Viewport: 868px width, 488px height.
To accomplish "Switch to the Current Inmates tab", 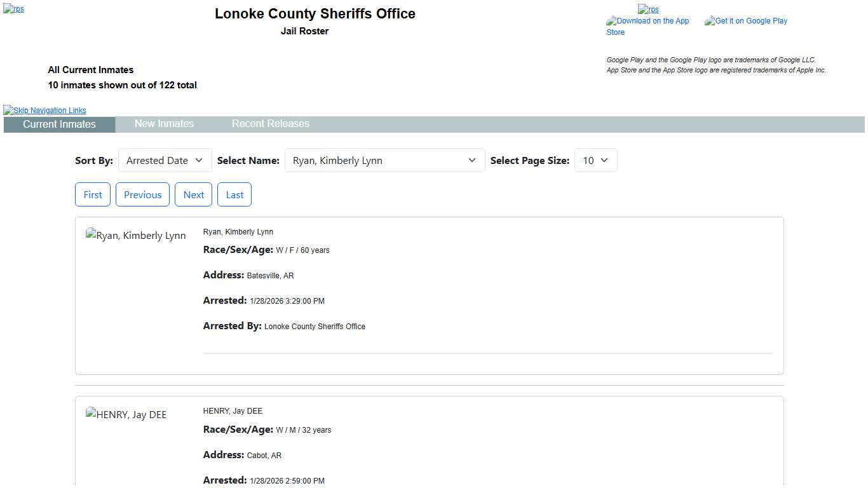I will click(x=59, y=125).
